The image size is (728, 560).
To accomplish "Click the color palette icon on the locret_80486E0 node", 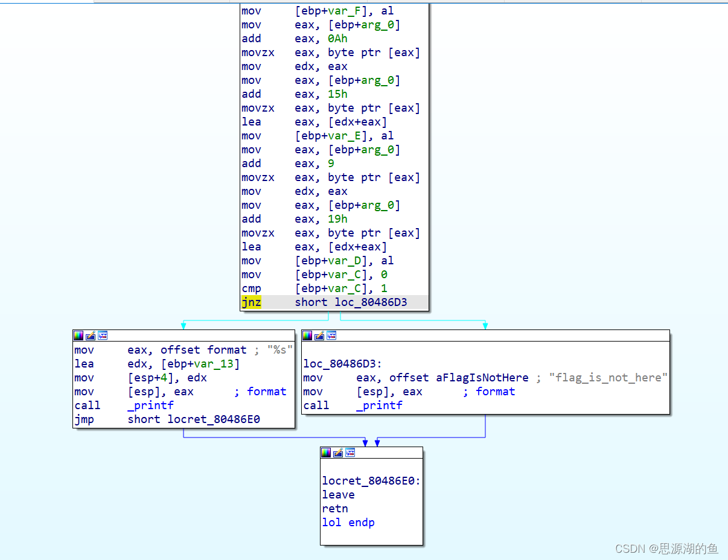I will (326, 453).
